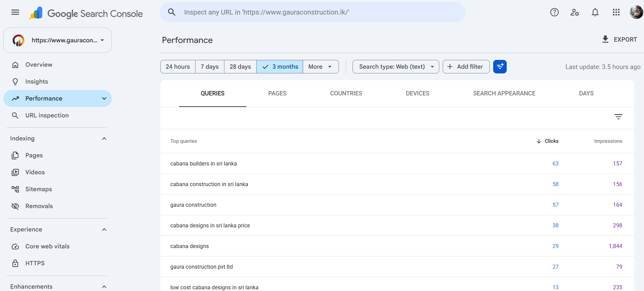
Task: Open the Removals tool
Action: [58, 206]
